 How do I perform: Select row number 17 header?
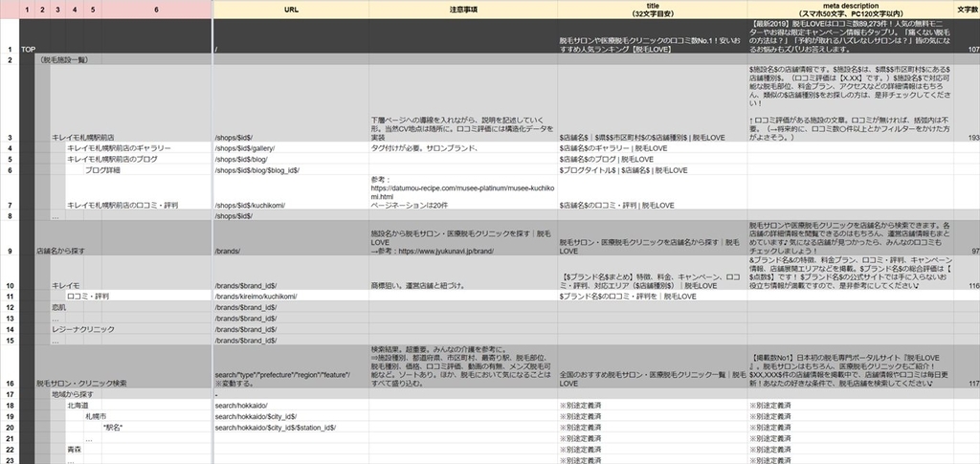[x=10, y=394]
